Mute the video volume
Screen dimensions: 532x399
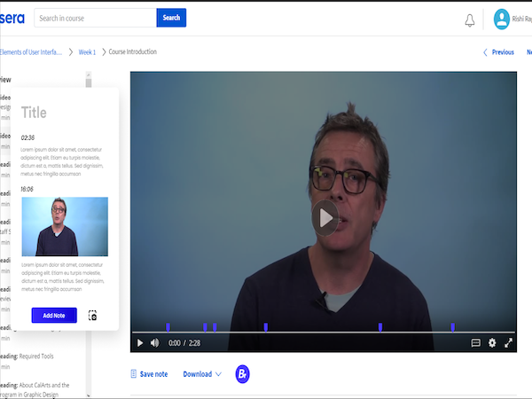154,342
